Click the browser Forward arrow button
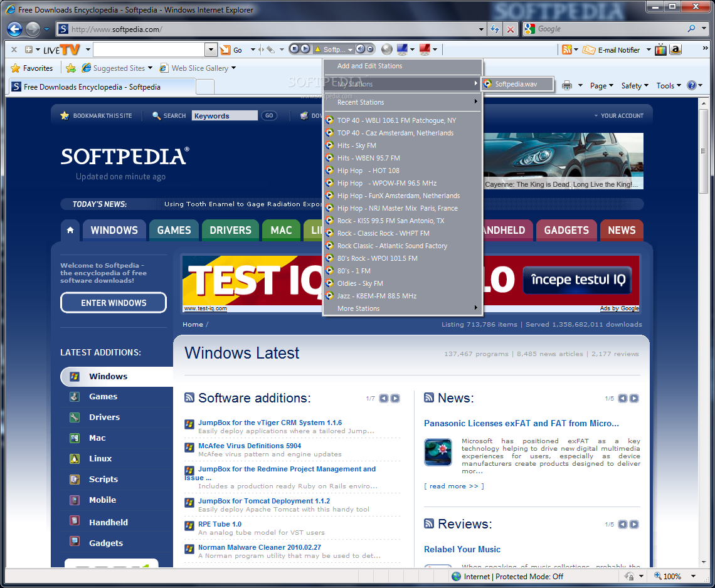Viewport: 715px width, 588px height. 33,29
